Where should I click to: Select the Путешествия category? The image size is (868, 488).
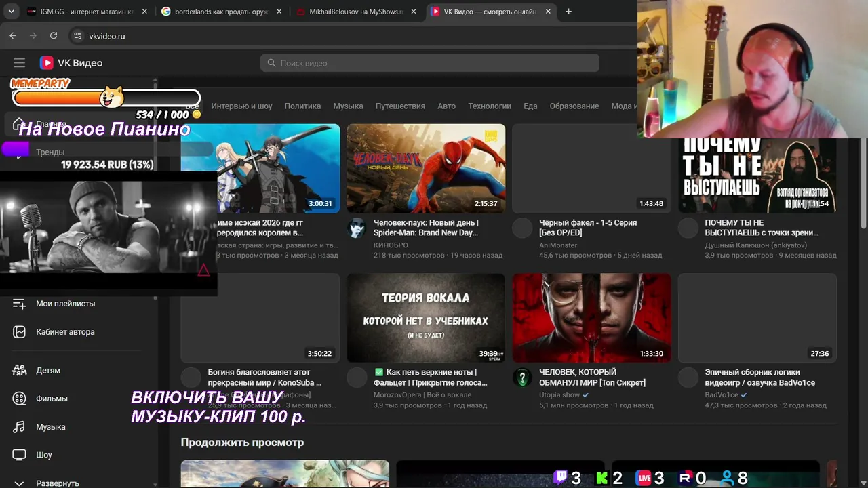[x=400, y=106]
